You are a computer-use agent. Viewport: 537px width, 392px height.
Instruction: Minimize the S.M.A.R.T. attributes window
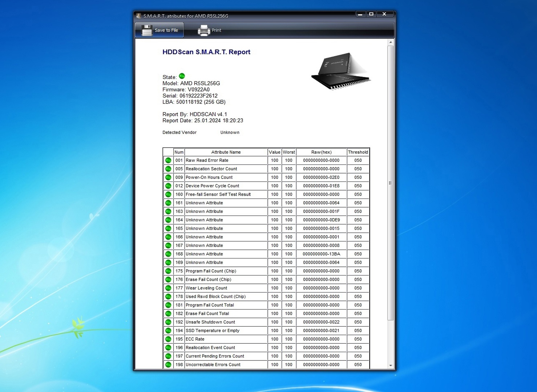(360, 14)
